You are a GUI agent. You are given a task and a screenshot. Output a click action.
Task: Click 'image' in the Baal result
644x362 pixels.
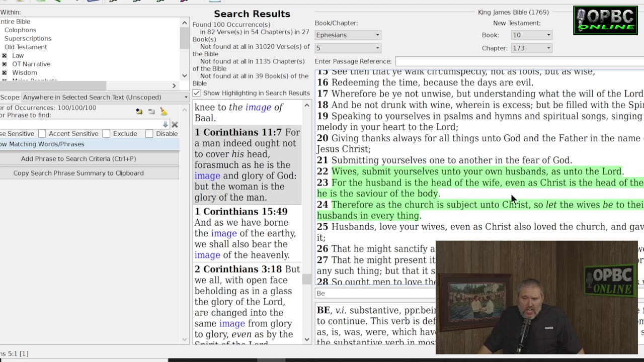tap(258, 107)
